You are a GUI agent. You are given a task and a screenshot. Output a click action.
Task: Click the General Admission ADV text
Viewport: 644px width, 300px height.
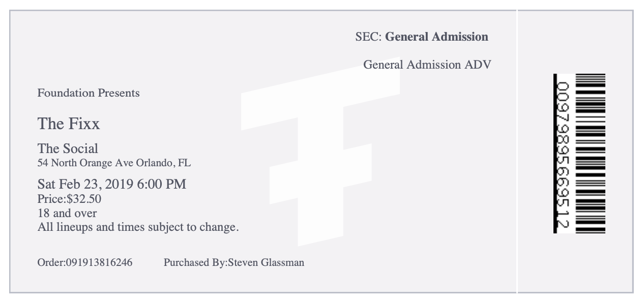427,65
